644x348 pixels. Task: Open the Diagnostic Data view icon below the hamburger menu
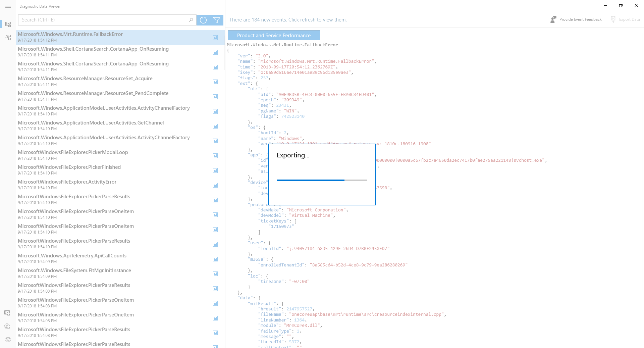tap(8, 24)
